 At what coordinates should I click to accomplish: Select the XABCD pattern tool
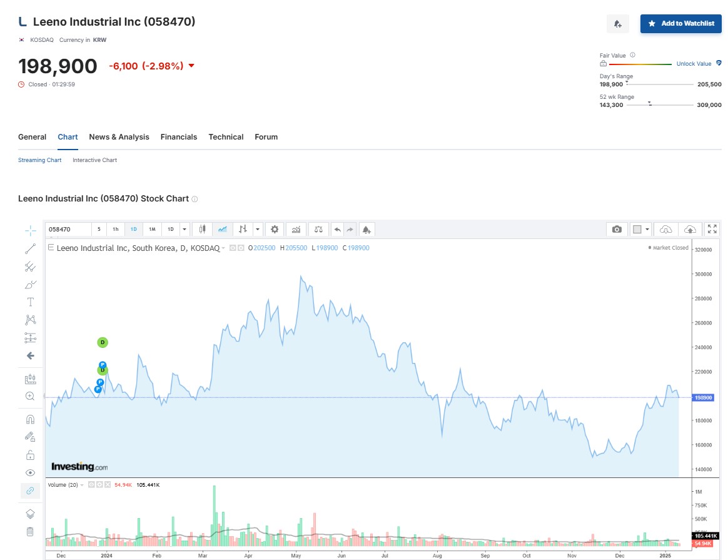[30, 320]
